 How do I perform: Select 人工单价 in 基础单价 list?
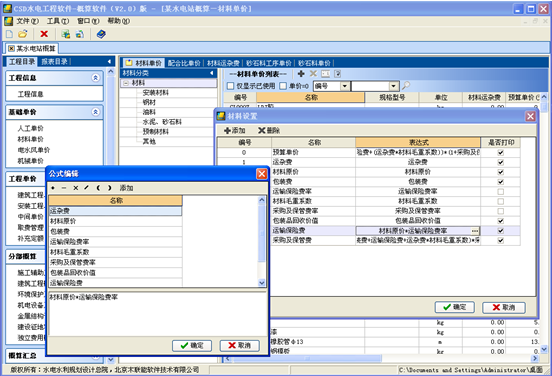tap(31, 129)
